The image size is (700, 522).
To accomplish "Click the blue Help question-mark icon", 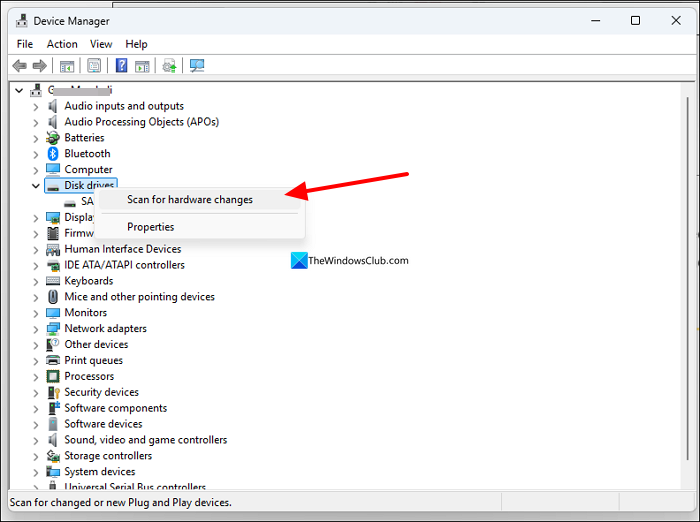I will click(121, 66).
